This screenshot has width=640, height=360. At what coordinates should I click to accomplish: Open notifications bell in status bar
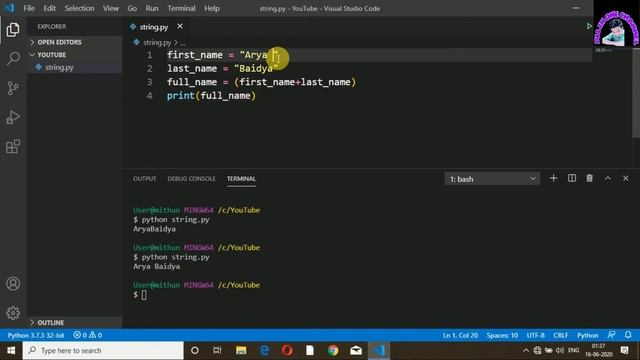pyautogui.click(x=628, y=335)
